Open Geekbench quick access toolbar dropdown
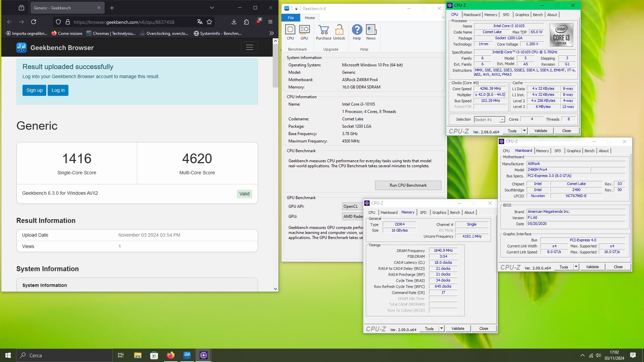Viewport: 644px width, 362px height. [x=296, y=9]
